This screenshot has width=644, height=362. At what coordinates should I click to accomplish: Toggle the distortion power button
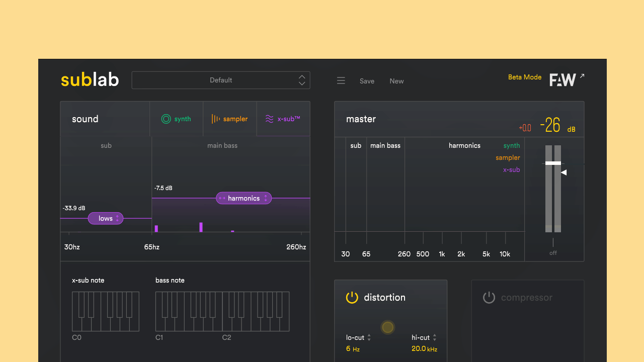tap(352, 297)
